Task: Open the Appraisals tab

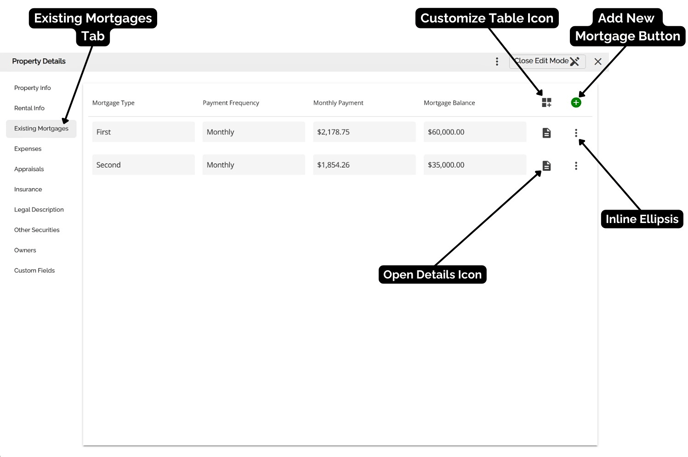Action: click(29, 169)
